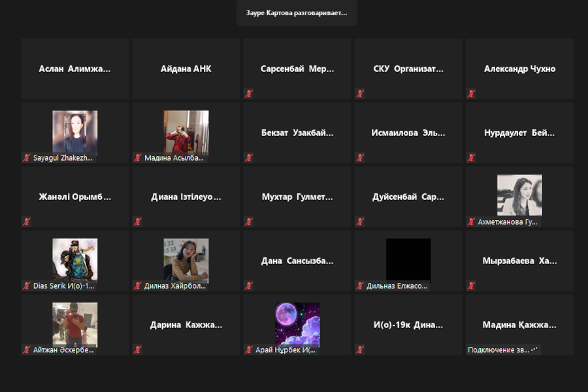The image size is (588, 392).
Task: Click the Дильназ Елжасо... name label
Action: (x=397, y=286)
